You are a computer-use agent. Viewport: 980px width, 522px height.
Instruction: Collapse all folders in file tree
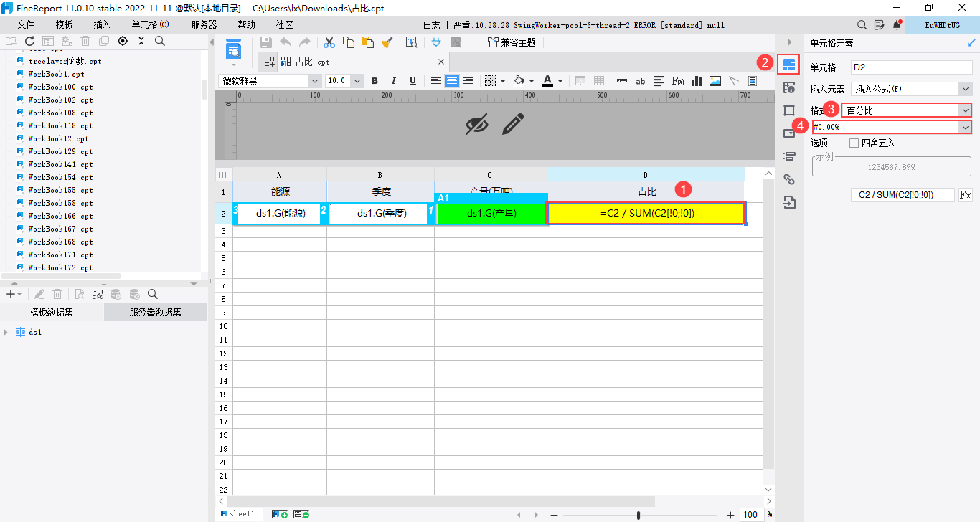(141, 41)
